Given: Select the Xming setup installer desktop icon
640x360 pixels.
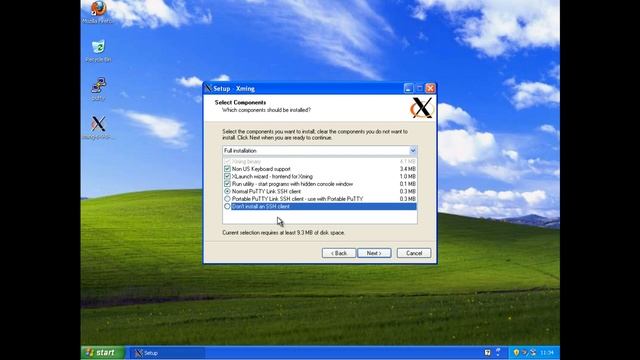Looking at the screenshot, I should 98,123.
